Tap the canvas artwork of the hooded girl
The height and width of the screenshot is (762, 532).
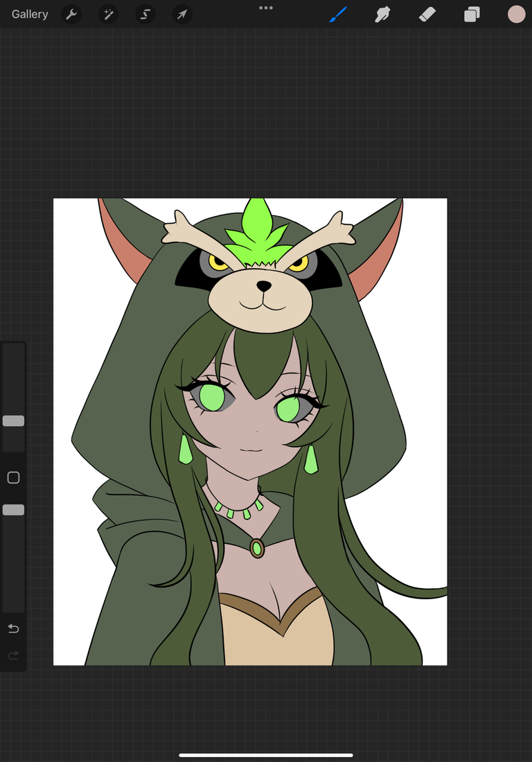point(250,432)
